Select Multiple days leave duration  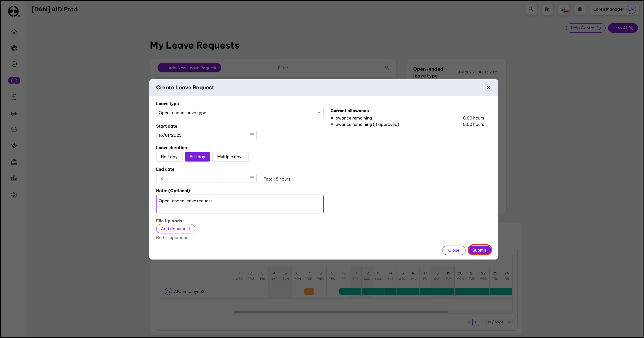tap(230, 157)
